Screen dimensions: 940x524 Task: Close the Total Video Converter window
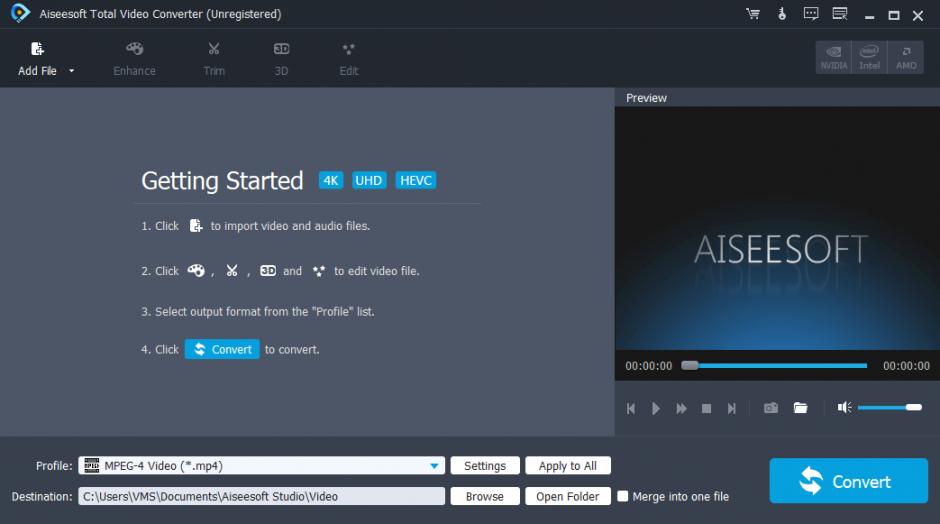tap(918, 16)
